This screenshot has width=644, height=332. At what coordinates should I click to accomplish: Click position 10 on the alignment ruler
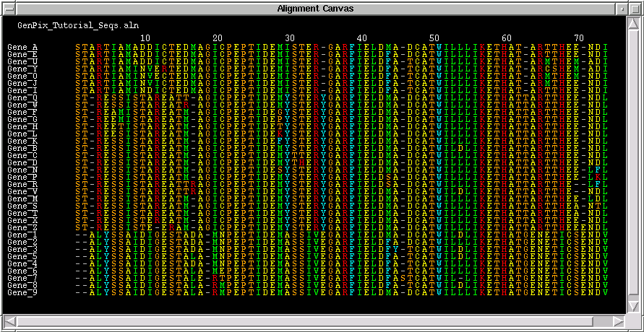click(x=145, y=38)
